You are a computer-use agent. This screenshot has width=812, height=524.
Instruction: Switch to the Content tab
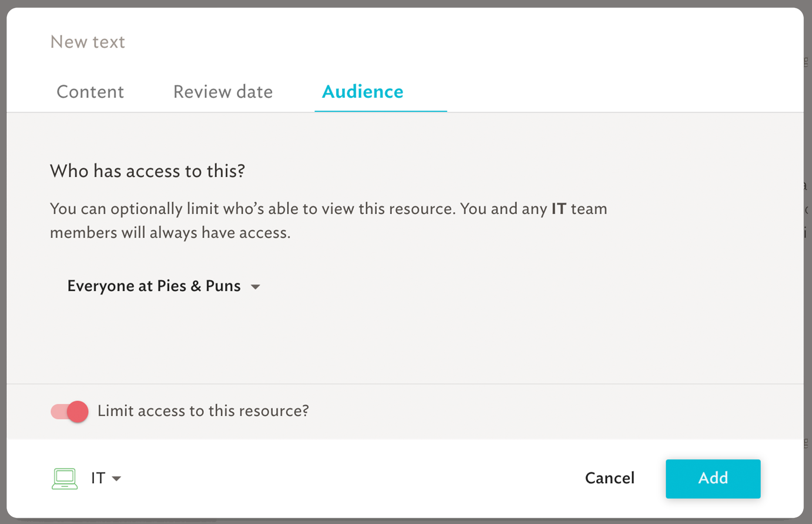[x=90, y=92]
